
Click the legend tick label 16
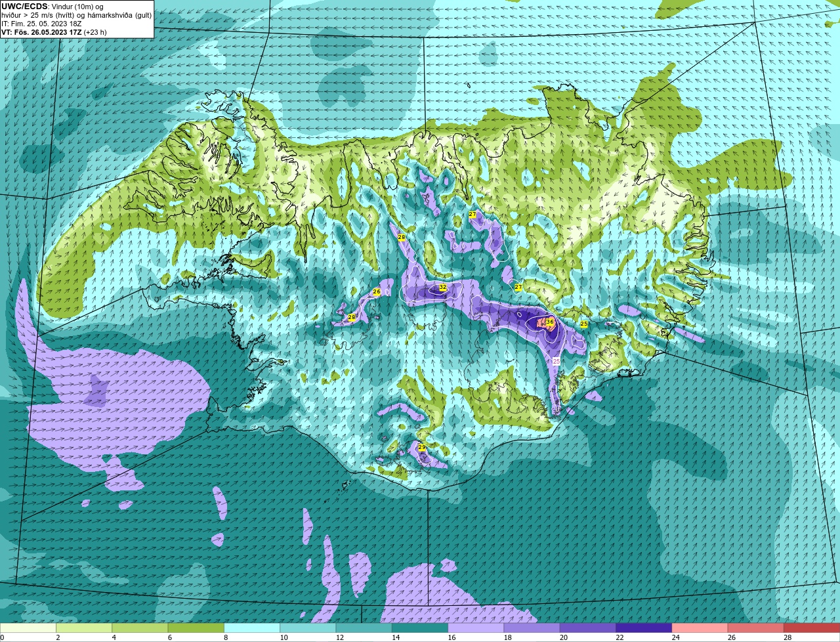click(451, 637)
